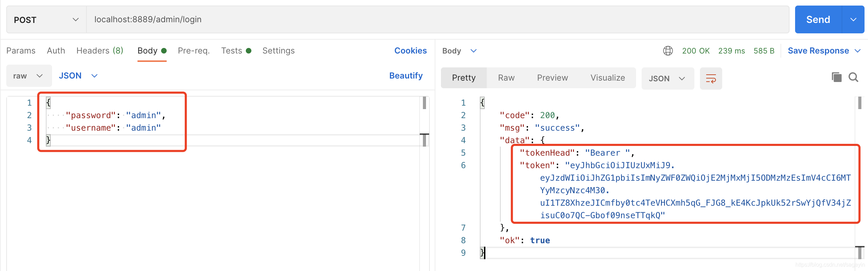Expand the Send button arrow menu

[853, 19]
